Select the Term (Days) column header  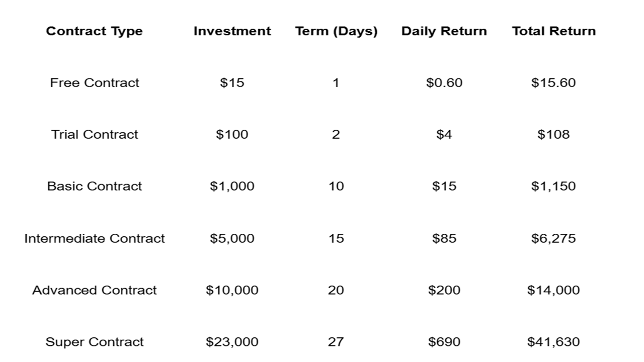click(336, 31)
